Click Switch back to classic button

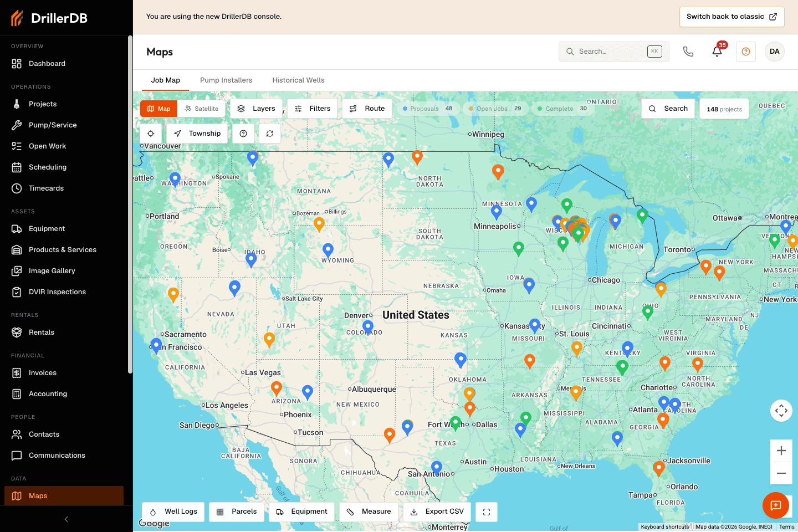732,17
